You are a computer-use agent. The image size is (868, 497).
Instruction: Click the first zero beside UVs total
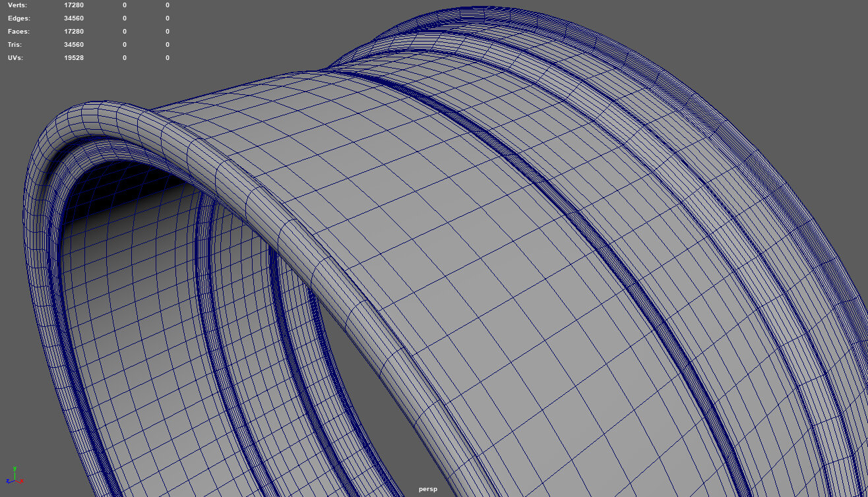point(125,58)
